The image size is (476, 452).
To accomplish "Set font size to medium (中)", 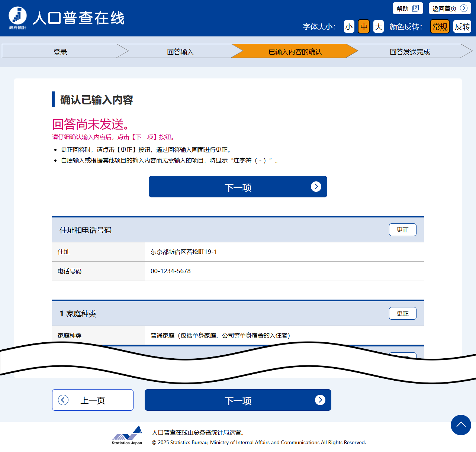I will click(x=364, y=27).
